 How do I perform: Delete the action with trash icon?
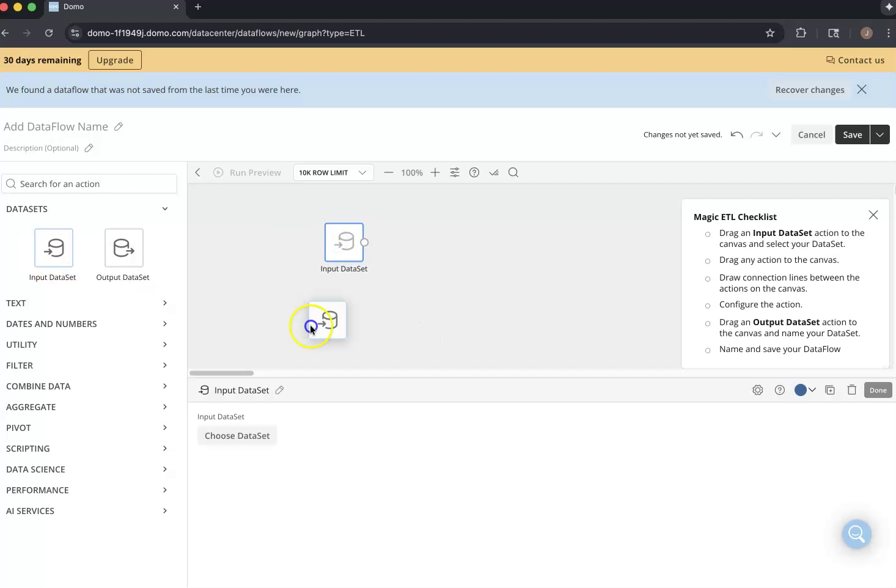852,390
